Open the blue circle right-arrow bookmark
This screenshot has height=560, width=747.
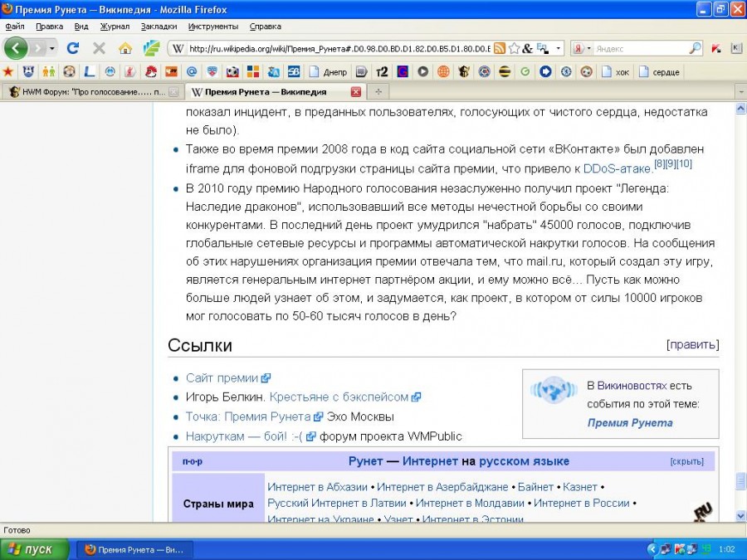click(545, 72)
